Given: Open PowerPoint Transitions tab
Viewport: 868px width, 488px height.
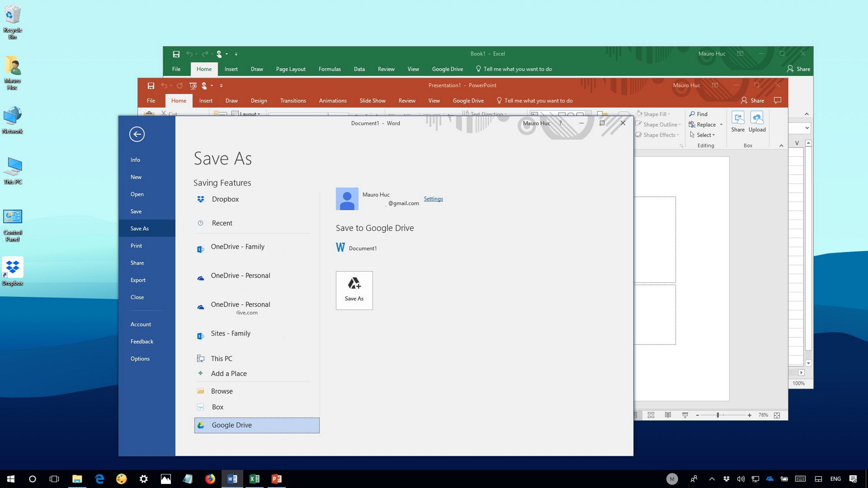Looking at the screenshot, I should point(293,101).
